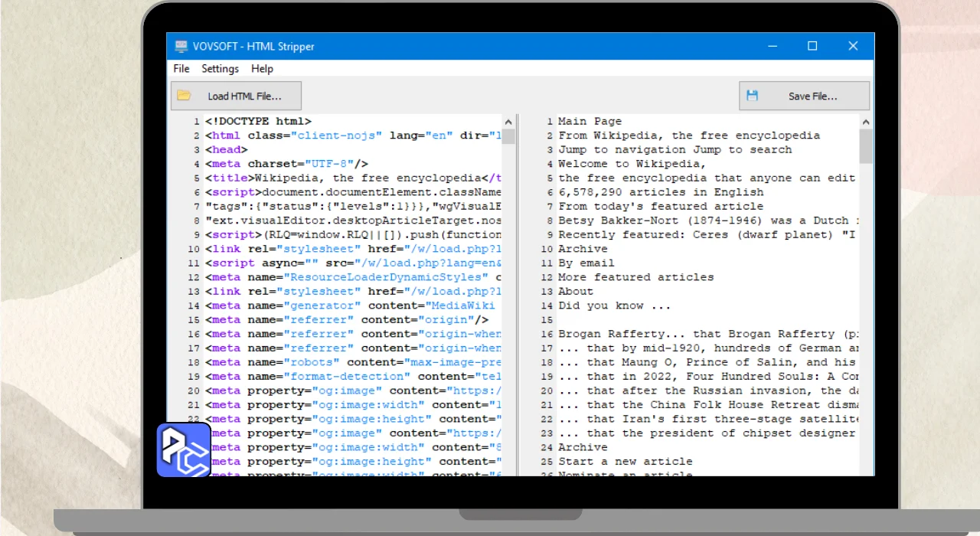Click the "<head>" line in HTML pane
Screen dimensions: 980x536
pos(226,149)
